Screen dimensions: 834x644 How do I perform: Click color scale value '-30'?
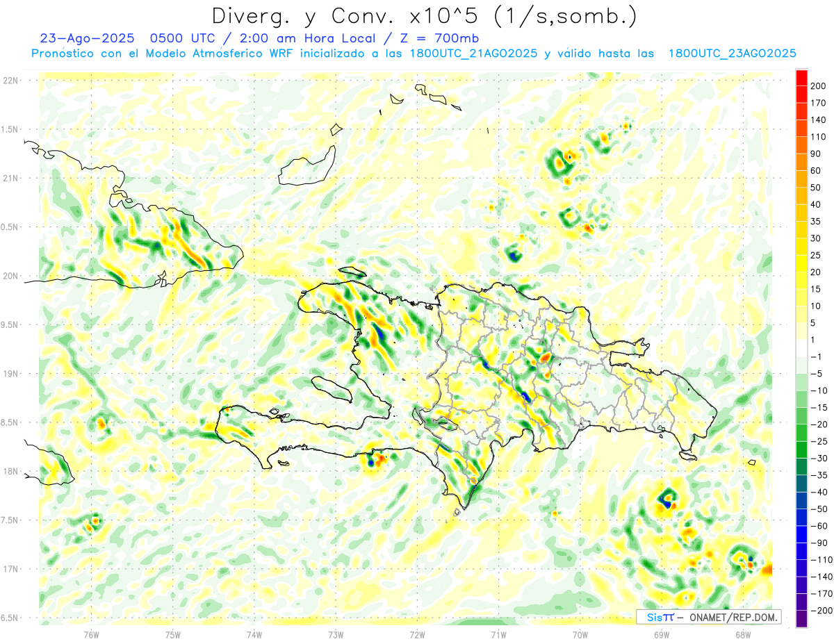tap(820, 459)
